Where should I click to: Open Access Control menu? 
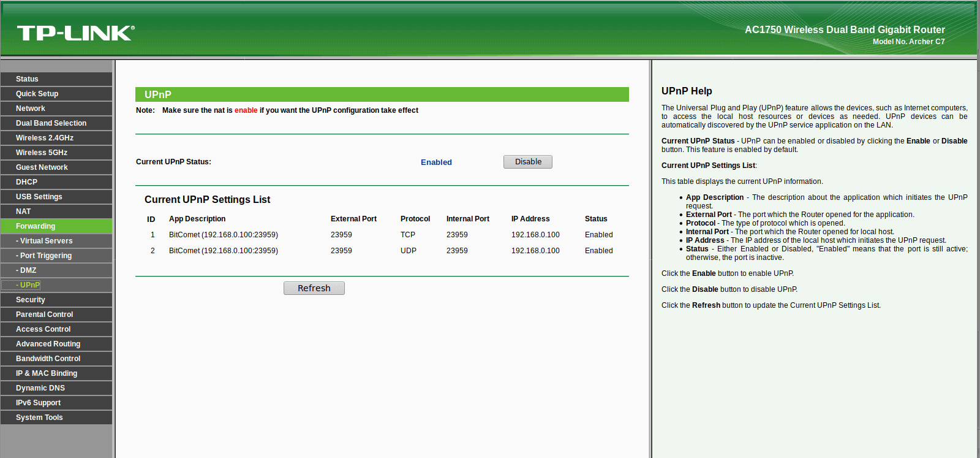point(56,329)
